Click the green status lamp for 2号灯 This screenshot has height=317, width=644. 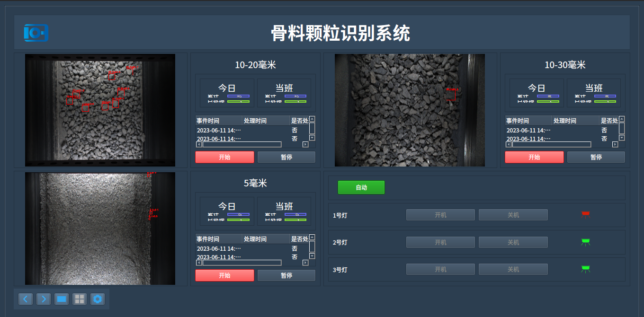(x=586, y=242)
